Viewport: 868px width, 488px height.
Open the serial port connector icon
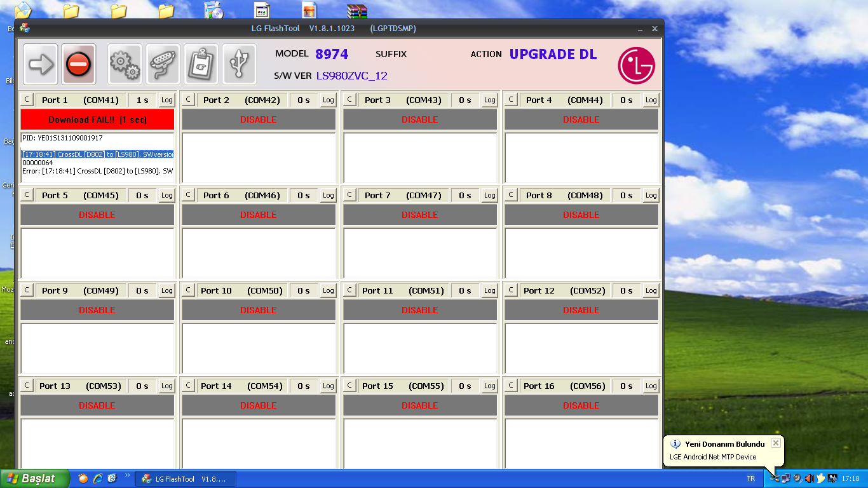tap(163, 64)
